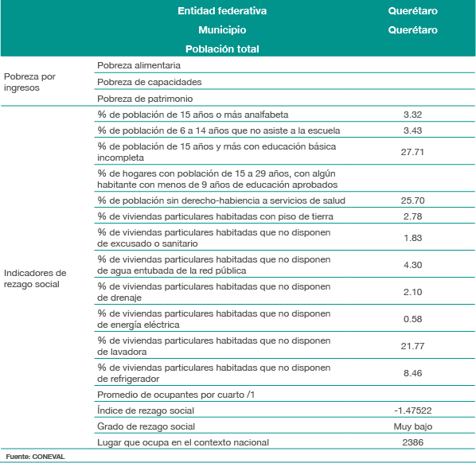
Task: Select the 'Municipio' header label
Action: (x=222, y=30)
